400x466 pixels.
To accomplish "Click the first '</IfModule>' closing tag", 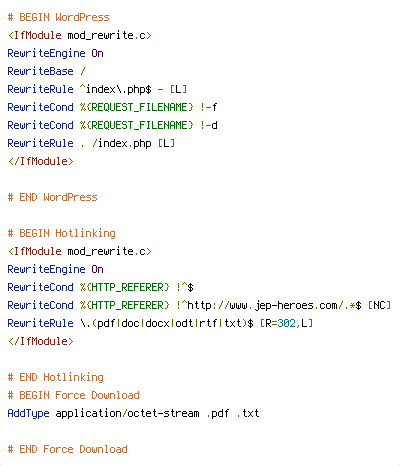I will (x=40, y=161).
